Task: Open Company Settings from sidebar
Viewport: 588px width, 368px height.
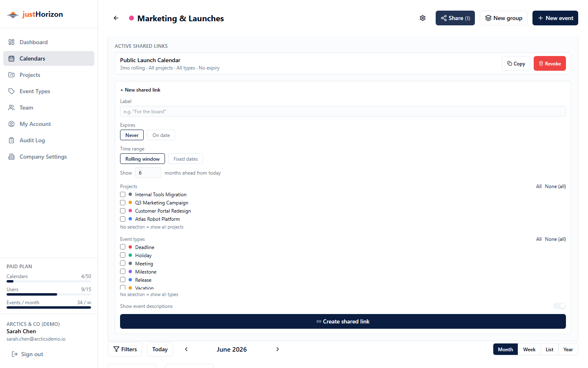Action: point(49,157)
